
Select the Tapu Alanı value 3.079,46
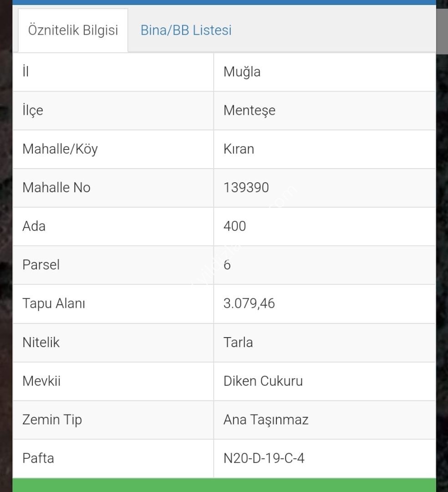249,304
